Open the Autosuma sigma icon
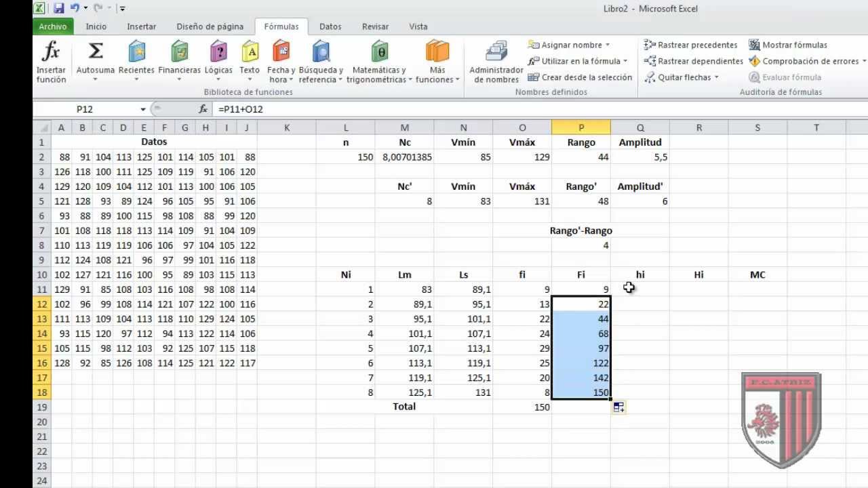This screenshot has width=868, height=488. [96, 51]
